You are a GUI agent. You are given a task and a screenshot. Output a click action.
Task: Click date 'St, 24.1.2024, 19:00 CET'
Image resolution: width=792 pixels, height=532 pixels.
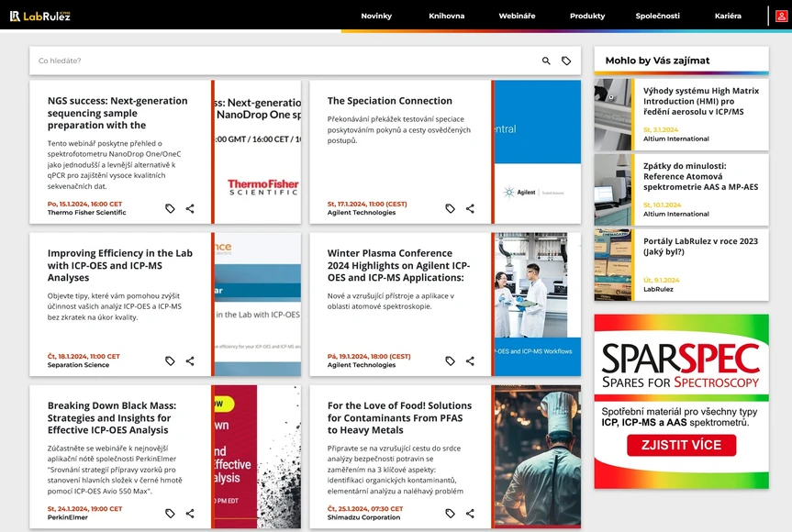[84, 509]
